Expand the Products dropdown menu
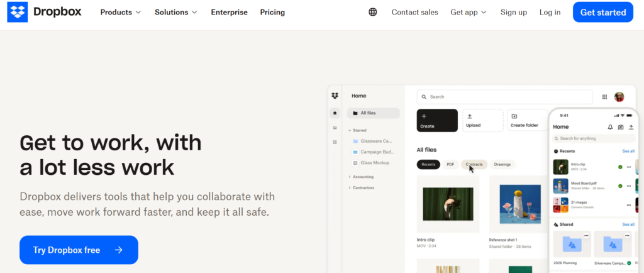The height and width of the screenshot is (273, 644). point(121,12)
